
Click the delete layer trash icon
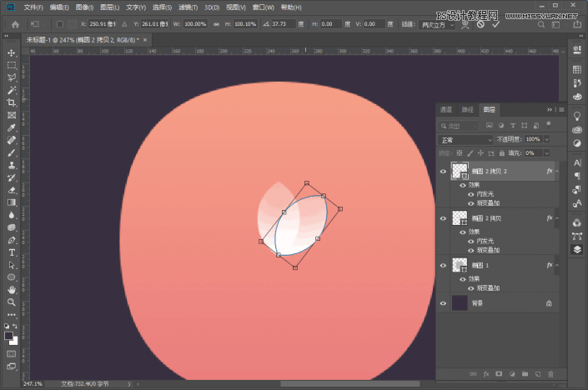pyautogui.click(x=550, y=372)
